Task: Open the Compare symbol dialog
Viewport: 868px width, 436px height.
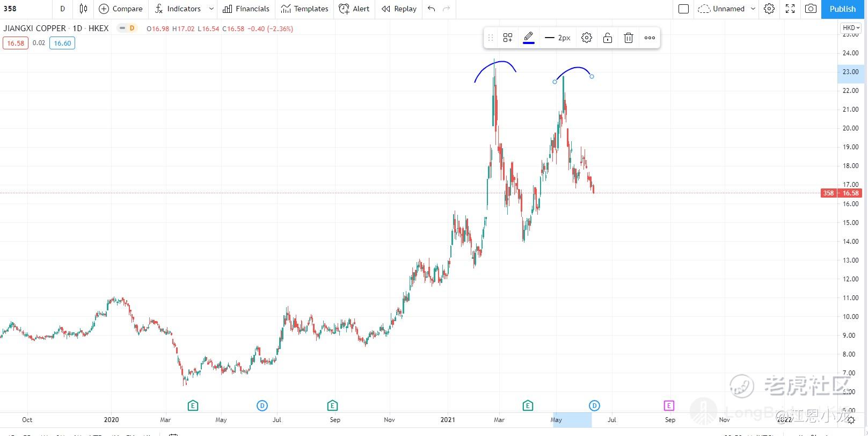Action: (x=121, y=9)
